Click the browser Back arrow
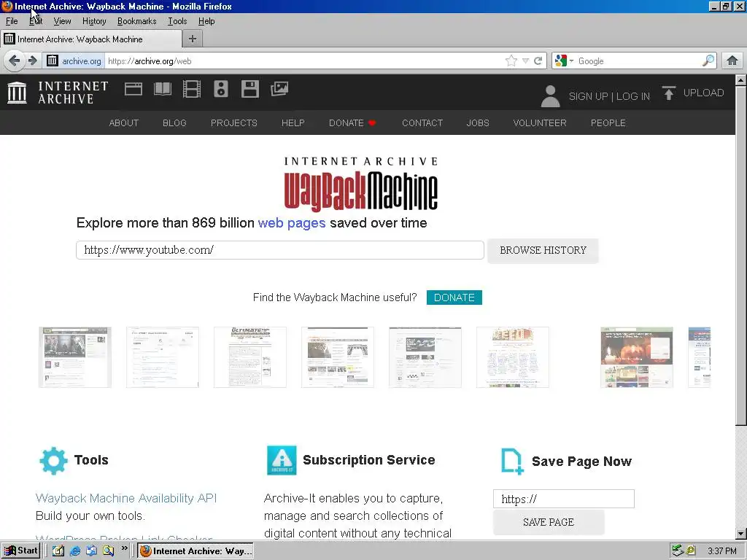This screenshot has width=747, height=560. (x=15, y=61)
